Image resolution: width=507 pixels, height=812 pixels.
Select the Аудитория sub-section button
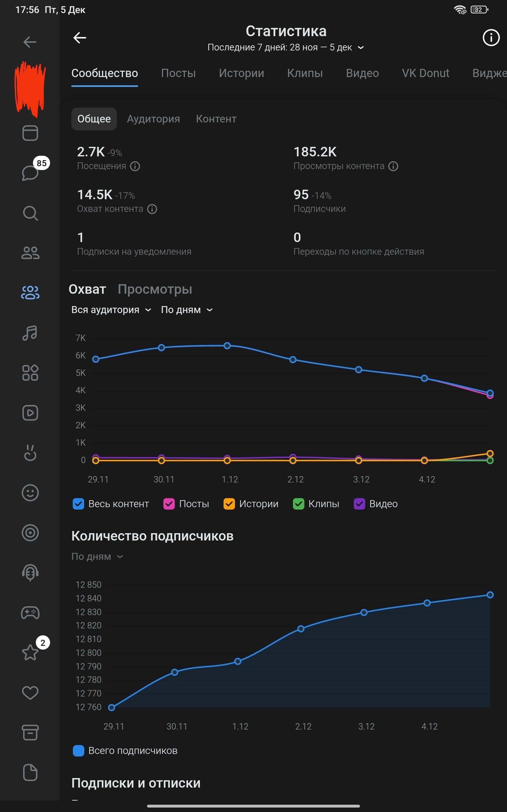coord(153,119)
